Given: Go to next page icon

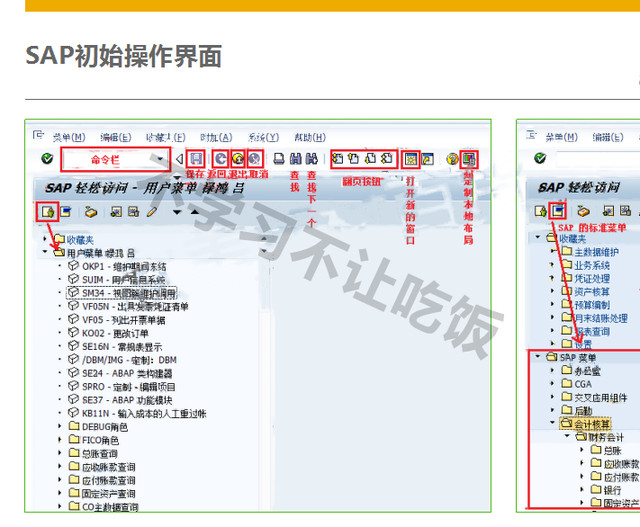Looking at the screenshot, I should pyautogui.click(x=370, y=158).
